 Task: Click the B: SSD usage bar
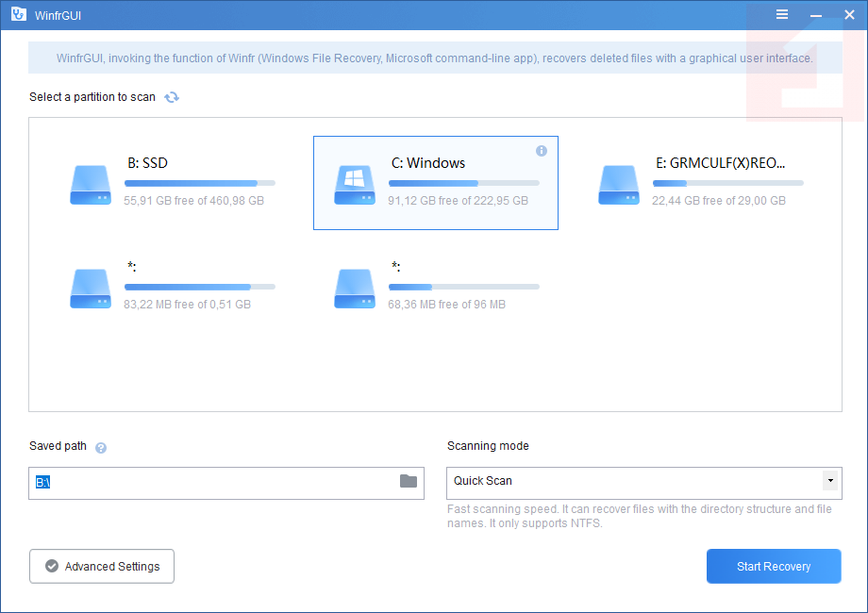point(200,183)
